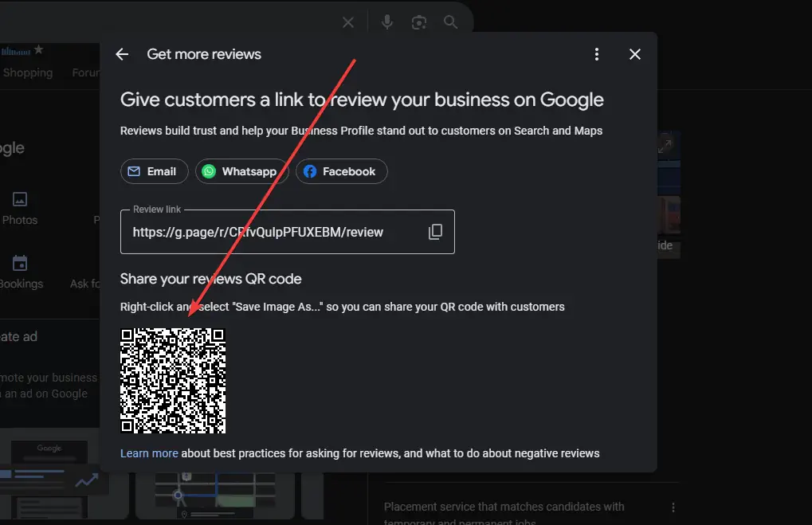
Task: Start voice search with microphone icon
Action: click(x=386, y=22)
